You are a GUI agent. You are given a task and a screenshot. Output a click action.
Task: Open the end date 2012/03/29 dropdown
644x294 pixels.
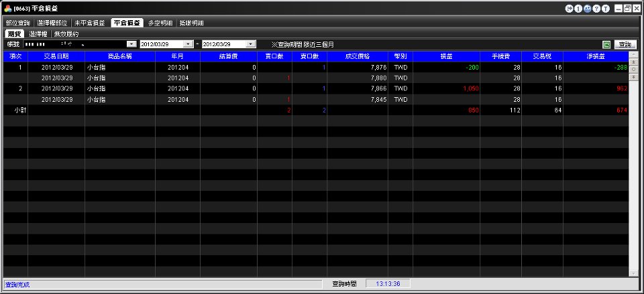click(250, 44)
